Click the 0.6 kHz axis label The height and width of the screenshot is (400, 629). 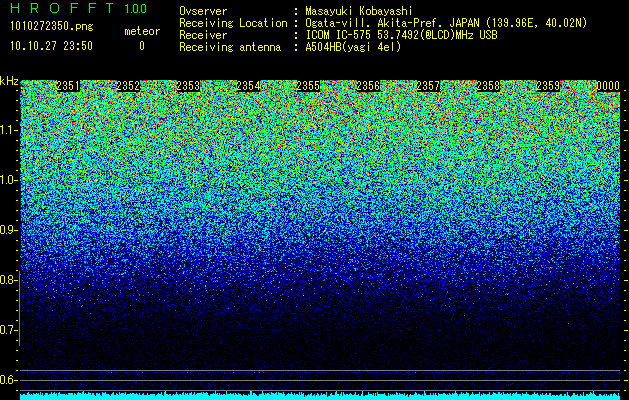[x=7, y=380]
